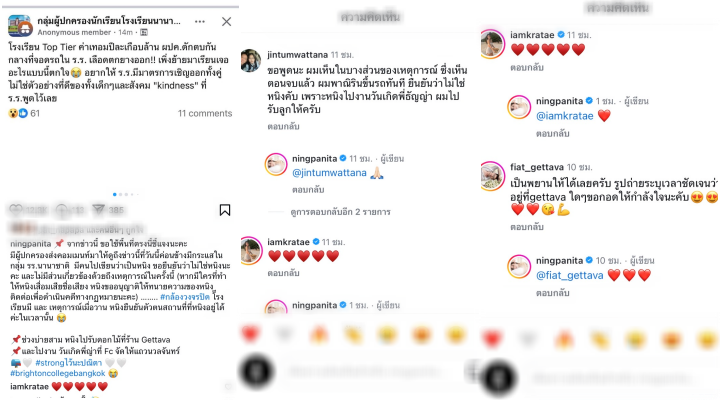Open iamkratae's avatar in right panel
This screenshot has height=400, width=720.
click(492, 44)
